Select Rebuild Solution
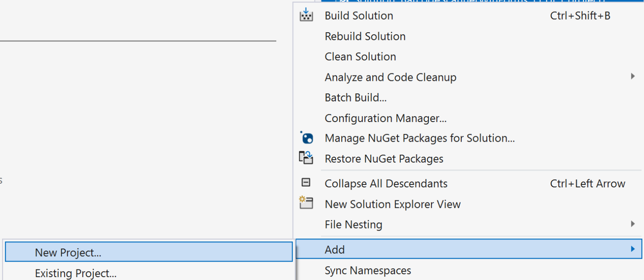Image resolution: width=644 pixels, height=280 pixels. [365, 36]
